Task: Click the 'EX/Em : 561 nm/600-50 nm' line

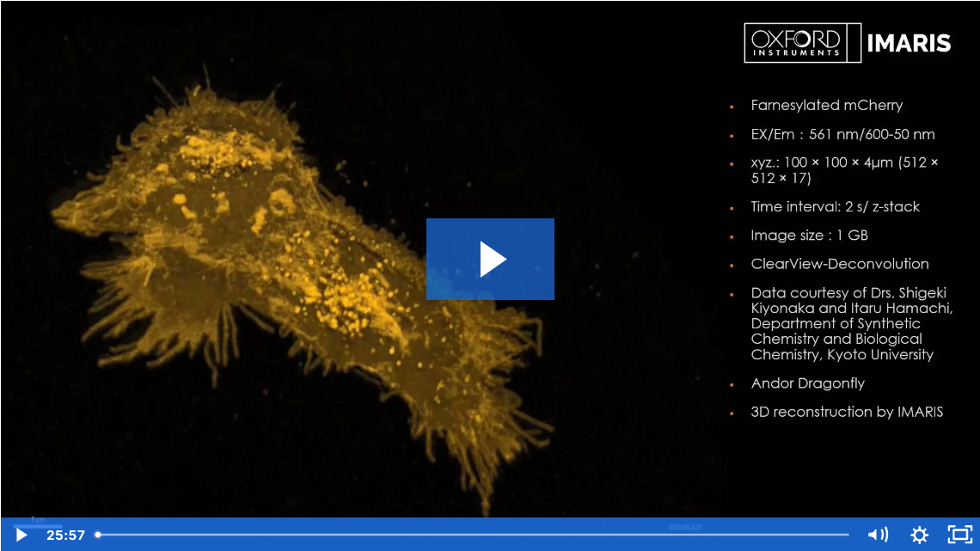Action: (842, 134)
